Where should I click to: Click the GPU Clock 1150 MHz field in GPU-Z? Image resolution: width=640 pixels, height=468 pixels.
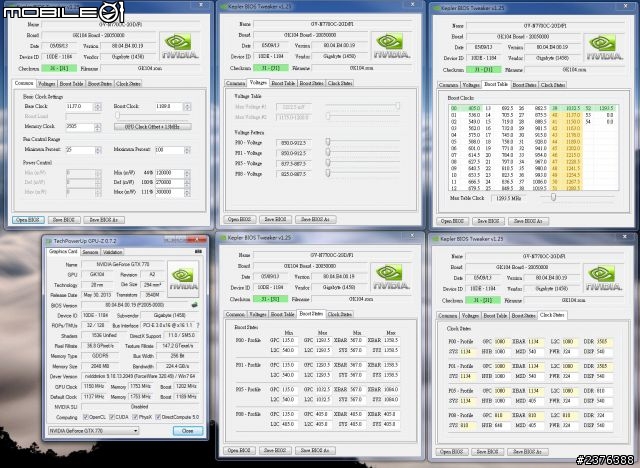pos(94,386)
